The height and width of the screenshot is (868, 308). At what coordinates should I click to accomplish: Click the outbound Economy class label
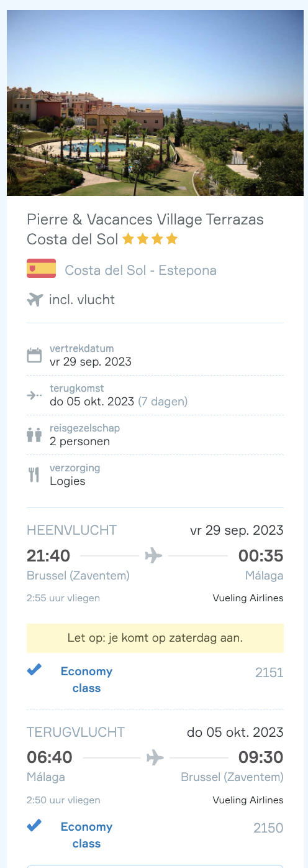point(86,680)
